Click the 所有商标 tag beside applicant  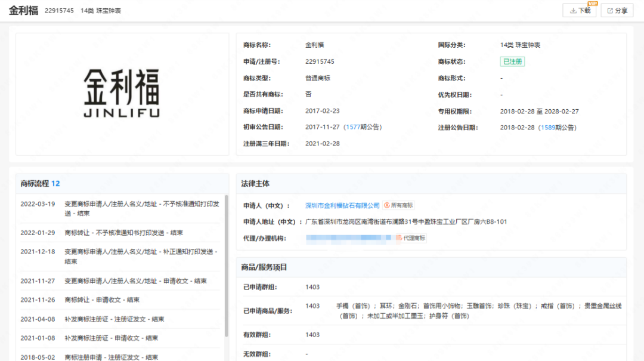tap(398, 205)
